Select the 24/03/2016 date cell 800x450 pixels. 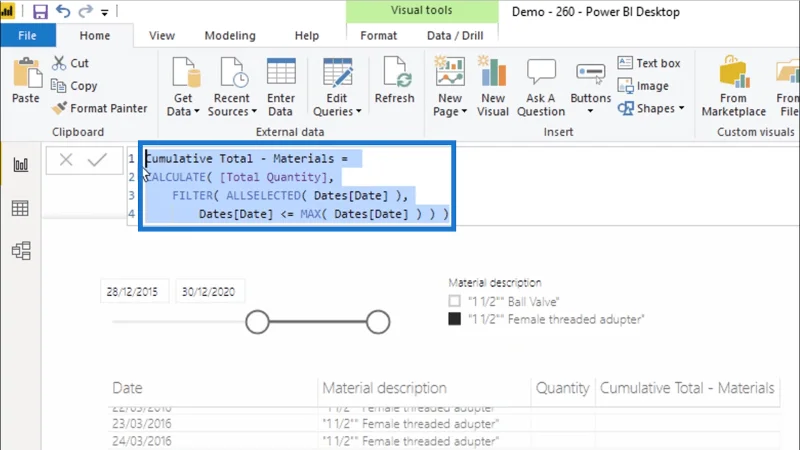tap(142, 441)
